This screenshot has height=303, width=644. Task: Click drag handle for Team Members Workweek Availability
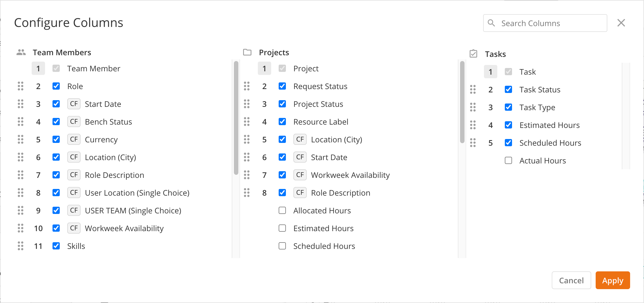21,228
